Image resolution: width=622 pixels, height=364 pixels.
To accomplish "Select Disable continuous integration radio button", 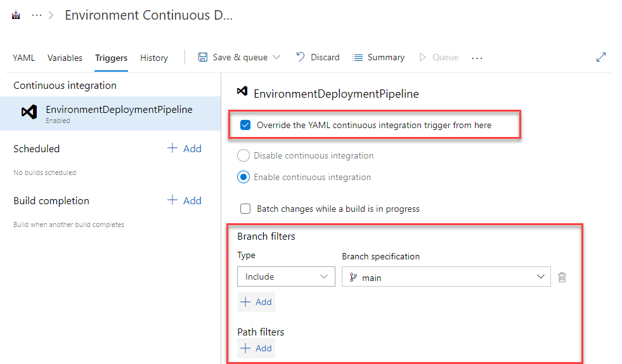I will [x=243, y=155].
